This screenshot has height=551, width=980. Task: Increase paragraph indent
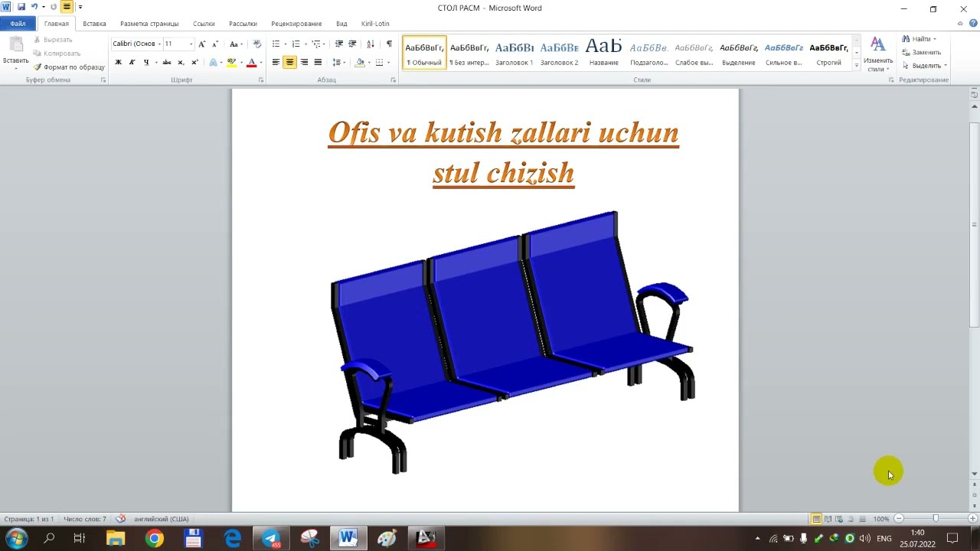tap(352, 44)
